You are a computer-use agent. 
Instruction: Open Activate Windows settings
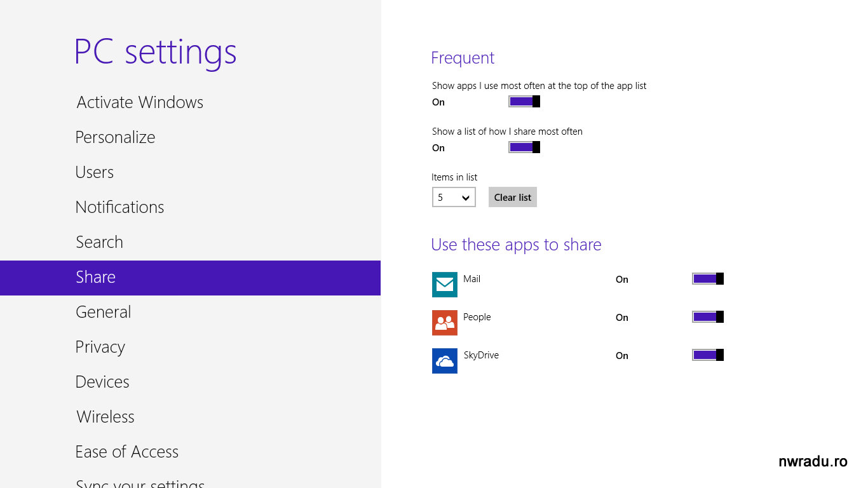point(140,102)
